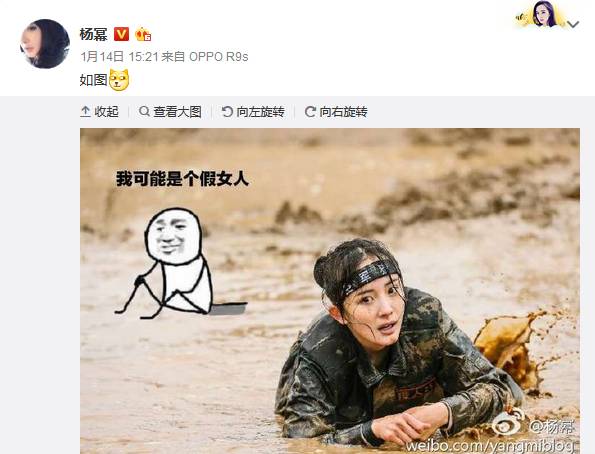Screen dimensions: 595x454
Task: Click the membership crown badge icon
Action: point(143,35)
